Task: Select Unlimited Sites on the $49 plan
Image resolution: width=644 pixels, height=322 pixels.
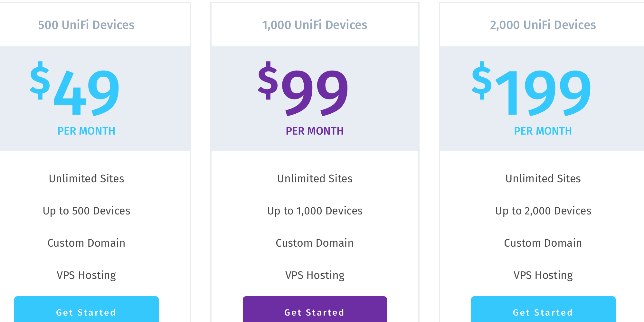Action: tap(86, 178)
